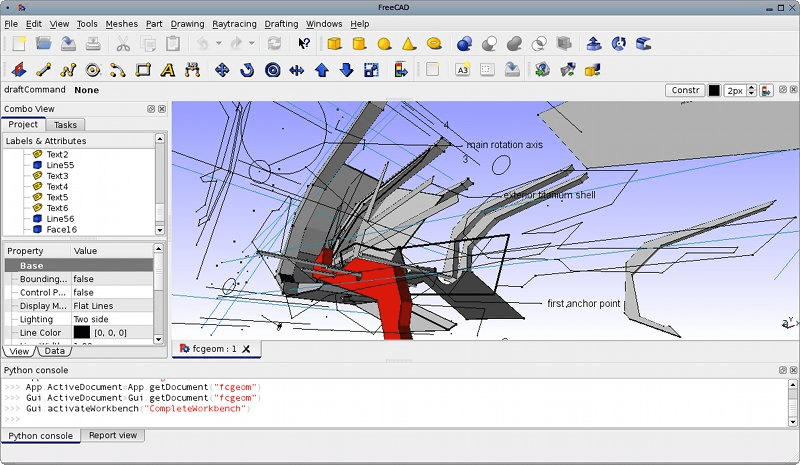Select the Draft Circle tool
This screenshot has width=800, height=465.
pos(93,70)
